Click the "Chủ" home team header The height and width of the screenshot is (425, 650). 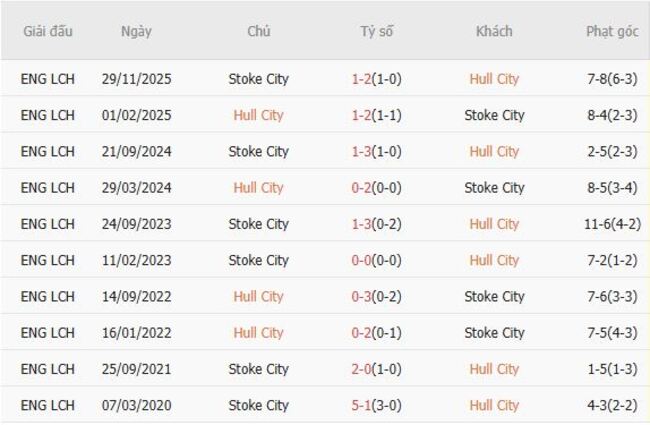258,31
